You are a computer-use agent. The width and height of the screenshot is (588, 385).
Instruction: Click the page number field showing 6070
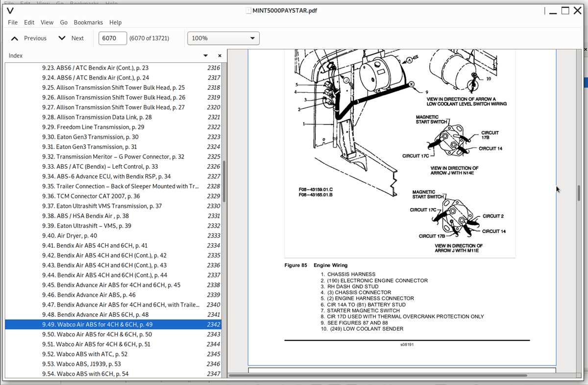[113, 38]
